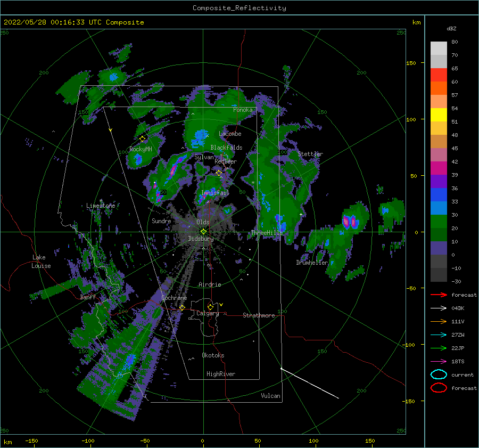
Task: Click the ThreeHills town label
Action: coord(267,233)
